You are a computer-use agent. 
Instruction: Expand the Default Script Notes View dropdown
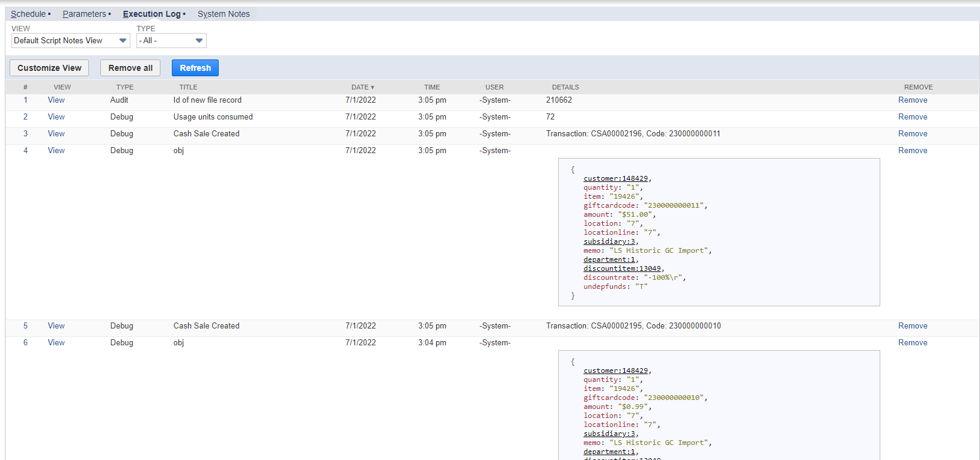click(x=70, y=41)
